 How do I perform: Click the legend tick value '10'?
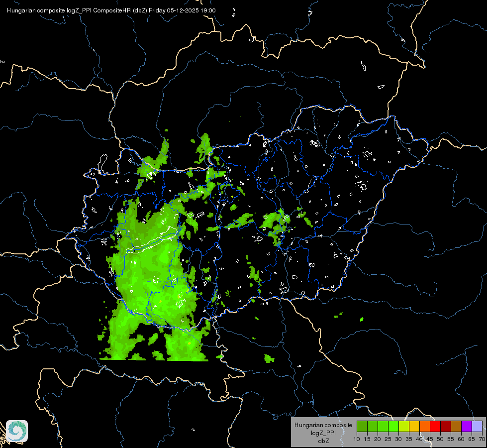357,440
